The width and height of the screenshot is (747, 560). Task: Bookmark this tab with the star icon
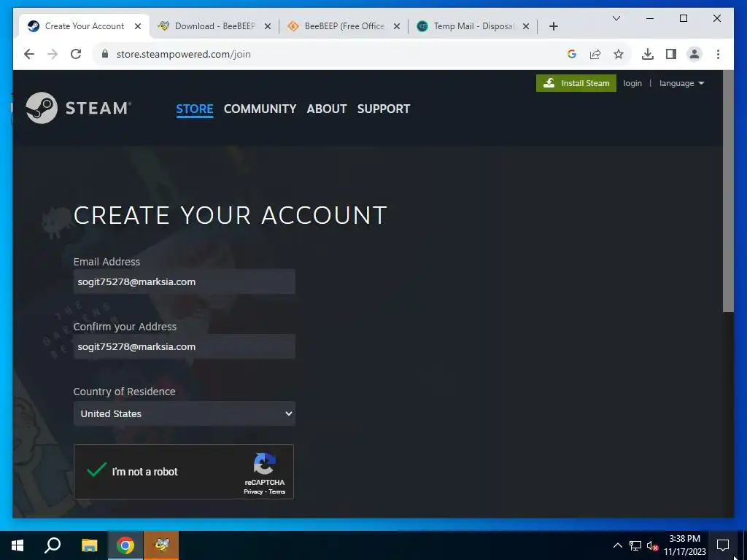click(619, 54)
